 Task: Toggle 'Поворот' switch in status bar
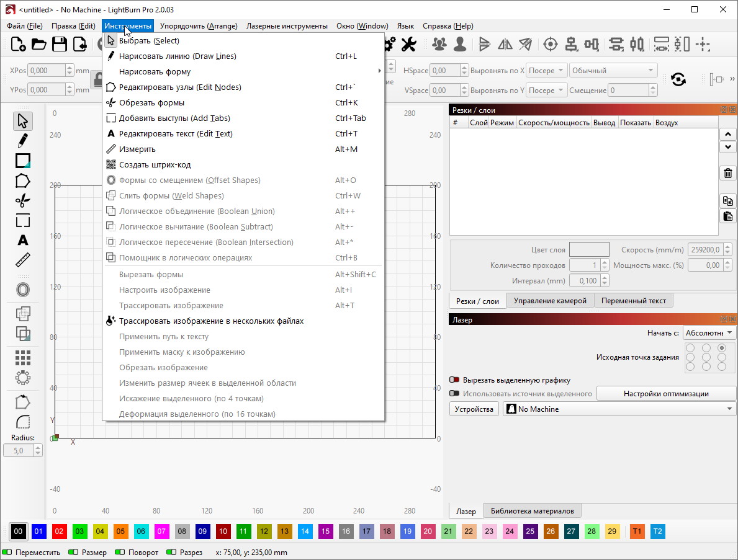tap(120, 552)
